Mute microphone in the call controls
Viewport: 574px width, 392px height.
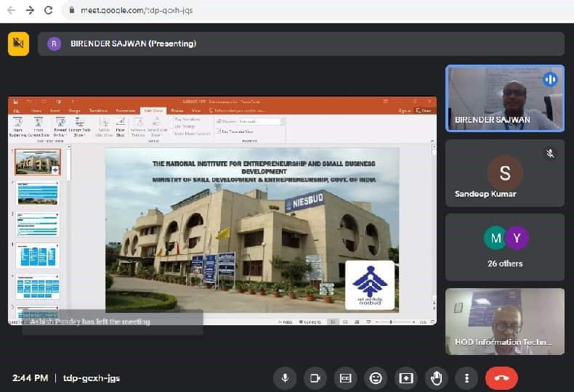click(x=284, y=377)
